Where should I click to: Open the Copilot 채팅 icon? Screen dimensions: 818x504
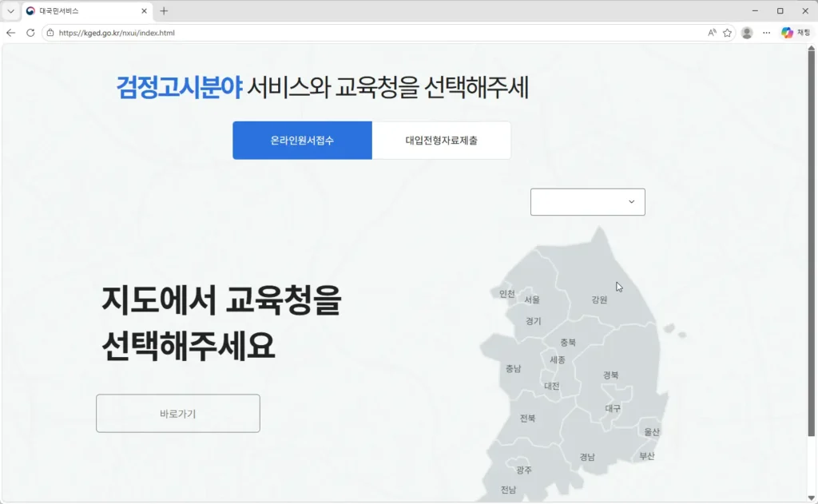(x=796, y=33)
